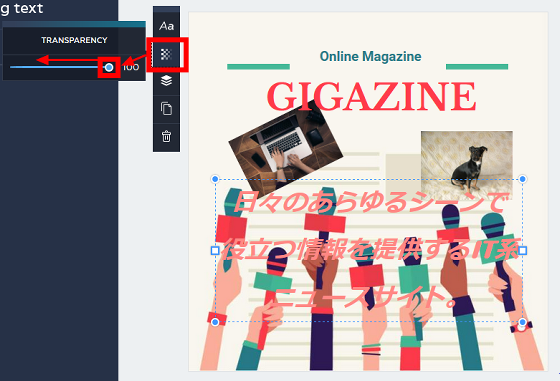Click the left green decorative line

click(x=259, y=67)
